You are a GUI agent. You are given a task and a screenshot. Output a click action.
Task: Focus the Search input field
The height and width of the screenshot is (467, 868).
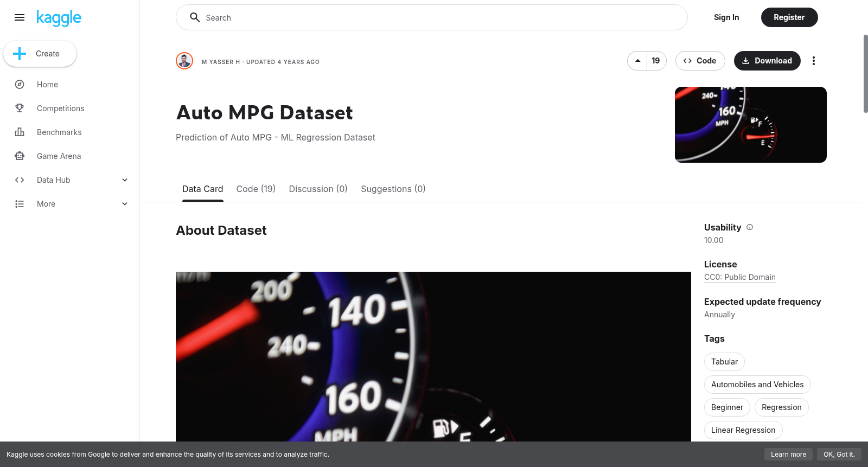click(432, 17)
